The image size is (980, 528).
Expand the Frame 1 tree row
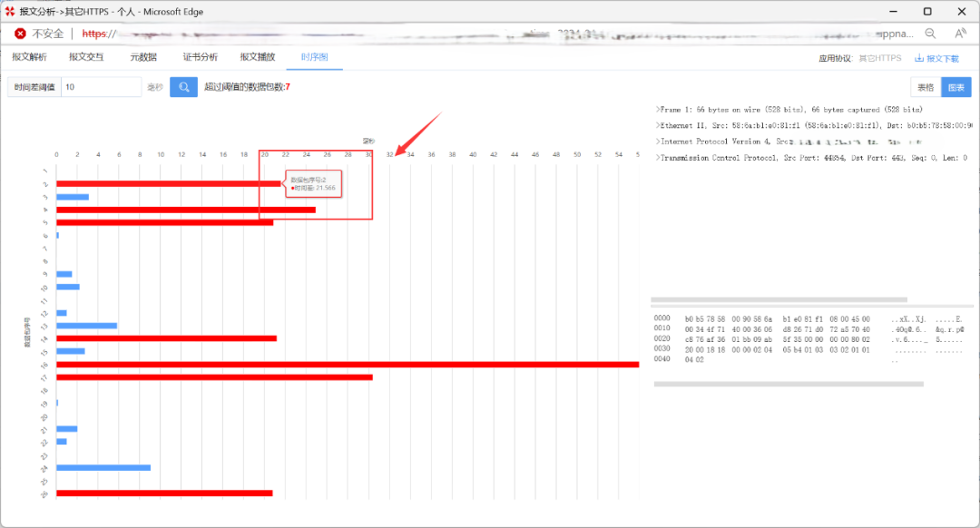pyautogui.click(x=789, y=110)
